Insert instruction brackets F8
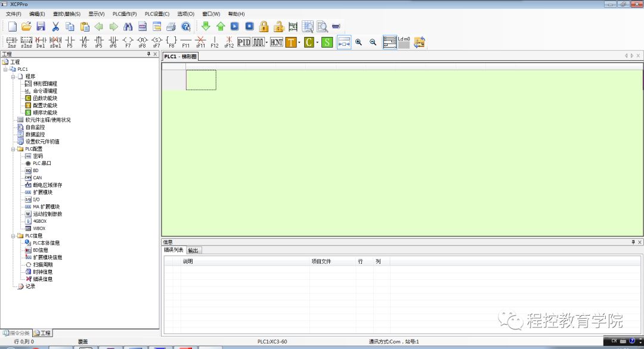This screenshot has width=644, height=349. coord(171,42)
